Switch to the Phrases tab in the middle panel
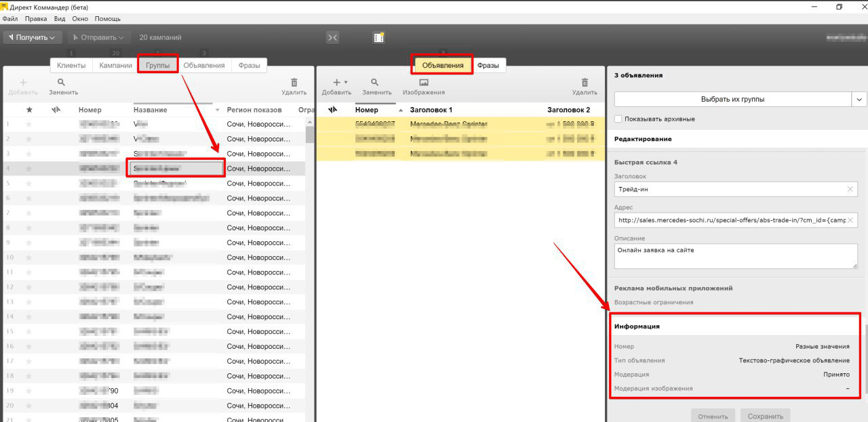 pos(488,66)
